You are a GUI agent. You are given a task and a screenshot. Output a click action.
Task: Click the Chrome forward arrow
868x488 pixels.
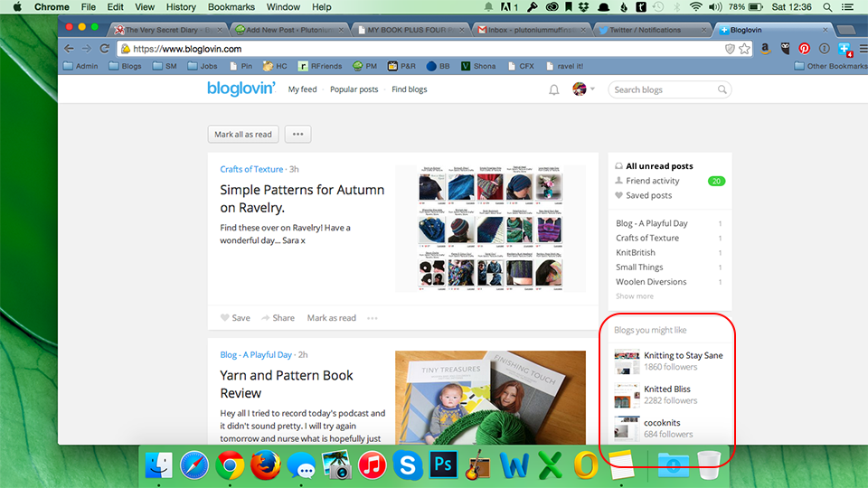point(87,49)
